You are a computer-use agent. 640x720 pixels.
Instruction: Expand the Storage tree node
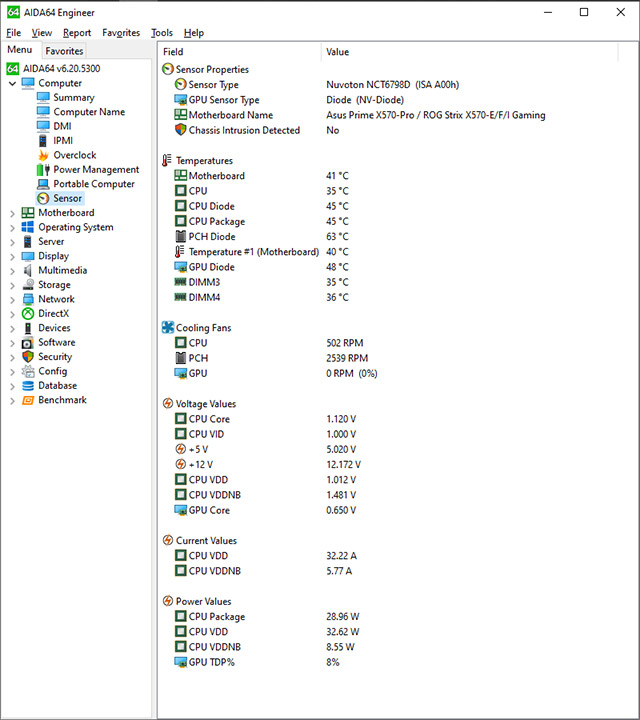point(12,285)
